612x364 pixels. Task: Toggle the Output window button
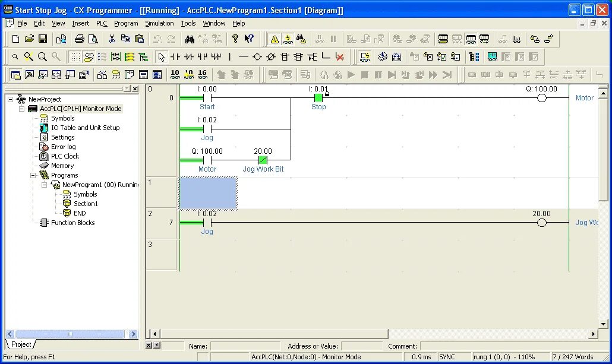pyautogui.click(x=29, y=74)
